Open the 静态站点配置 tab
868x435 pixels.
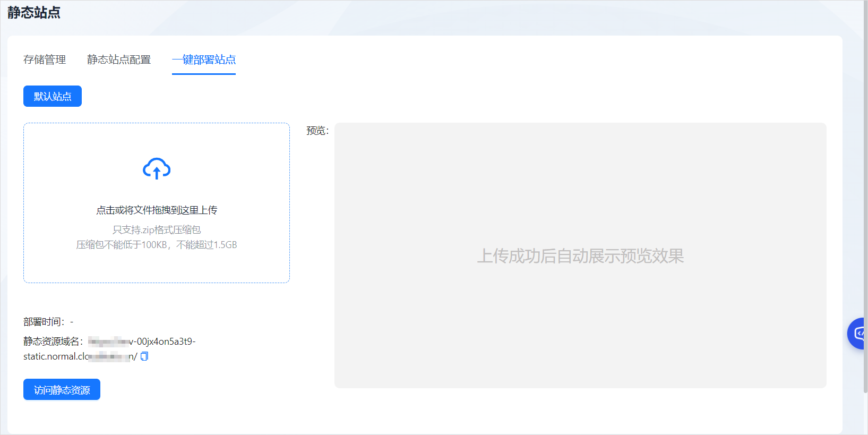click(x=119, y=59)
